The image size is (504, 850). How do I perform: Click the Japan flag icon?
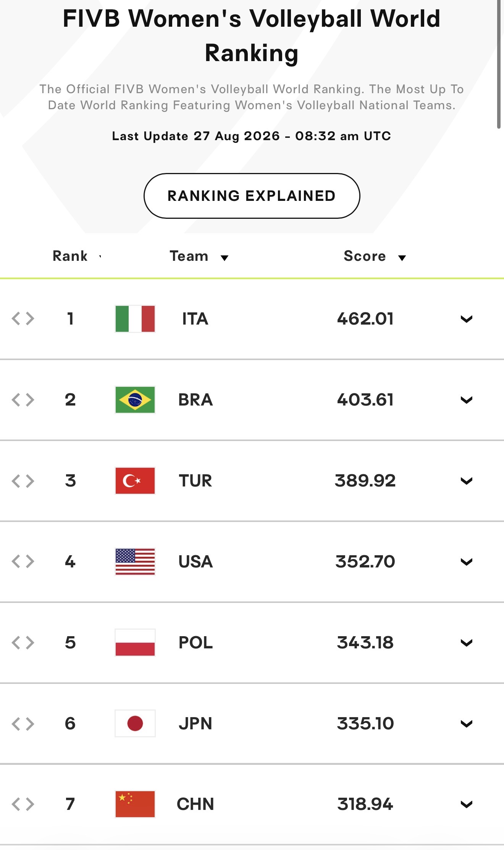pos(135,723)
